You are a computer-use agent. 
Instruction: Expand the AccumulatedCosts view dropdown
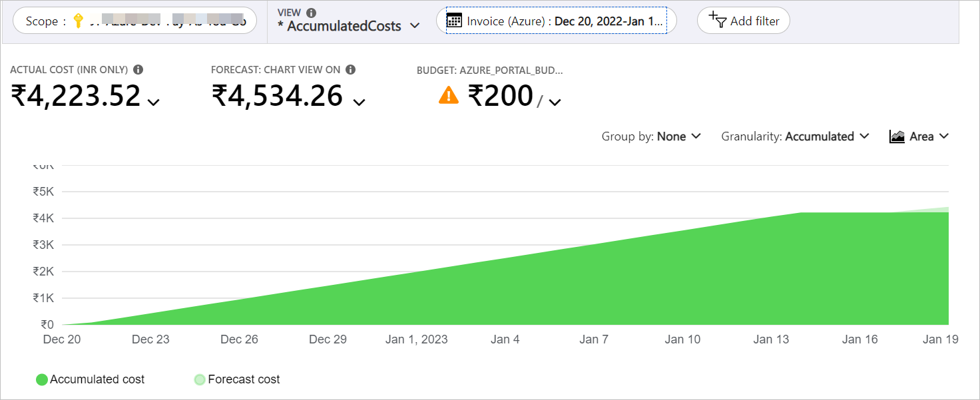click(x=414, y=25)
